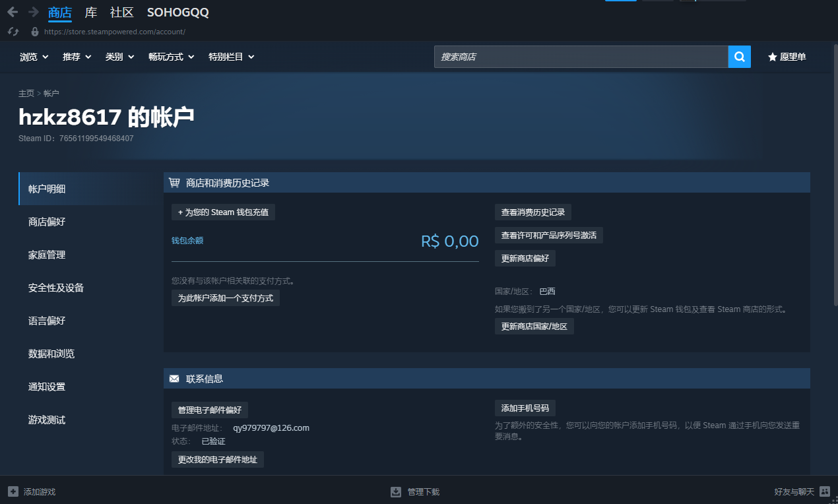Click the 好友与聊天 label in the bottom bar
This screenshot has width=838, height=504.
[794, 491]
